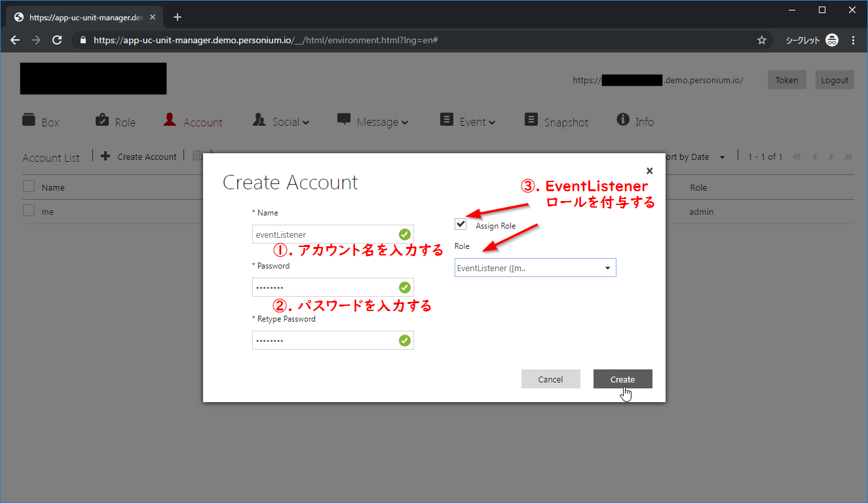Open the Role dropdown showing EventListener
This screenshot has width=868, height=503.
tap(535, 267)
